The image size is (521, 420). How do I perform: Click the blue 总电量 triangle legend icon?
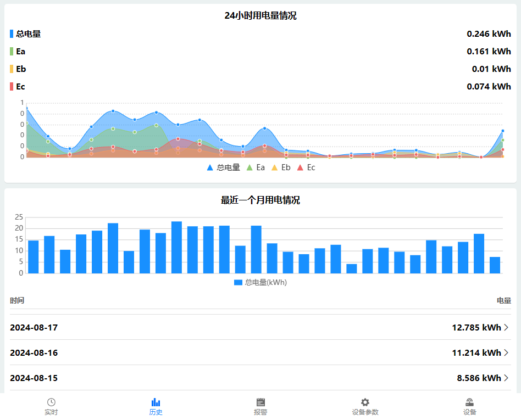click(x=210, y=167)
